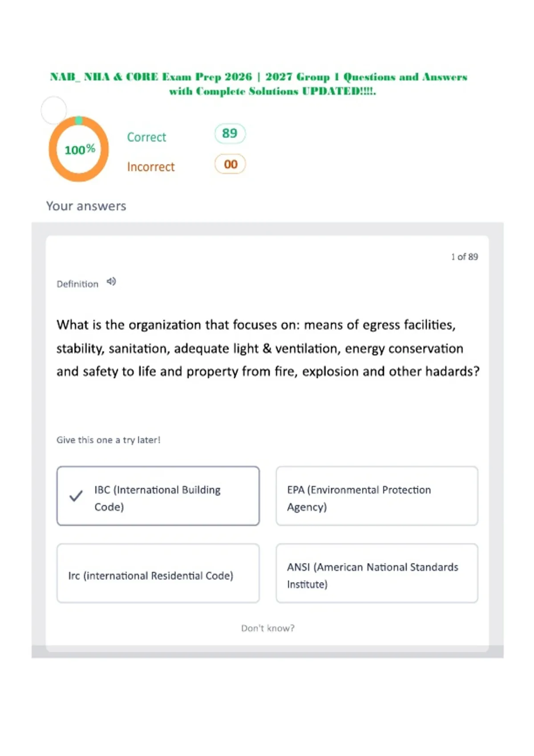Click the green exam prep title
The width and height of the screenshot is (534, 756).
259,84
